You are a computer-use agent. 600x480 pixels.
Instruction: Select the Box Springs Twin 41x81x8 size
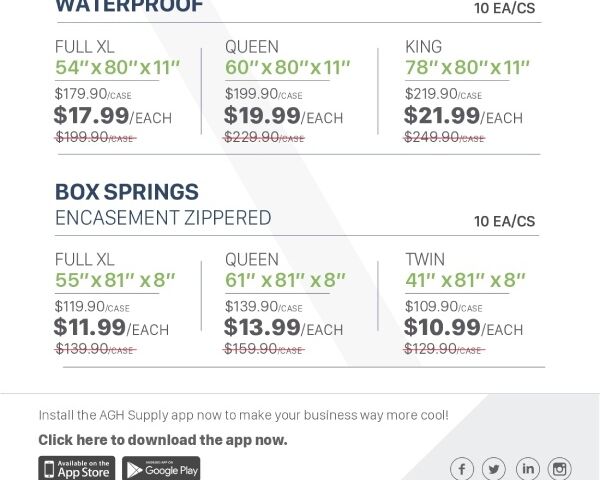[465, 281]
